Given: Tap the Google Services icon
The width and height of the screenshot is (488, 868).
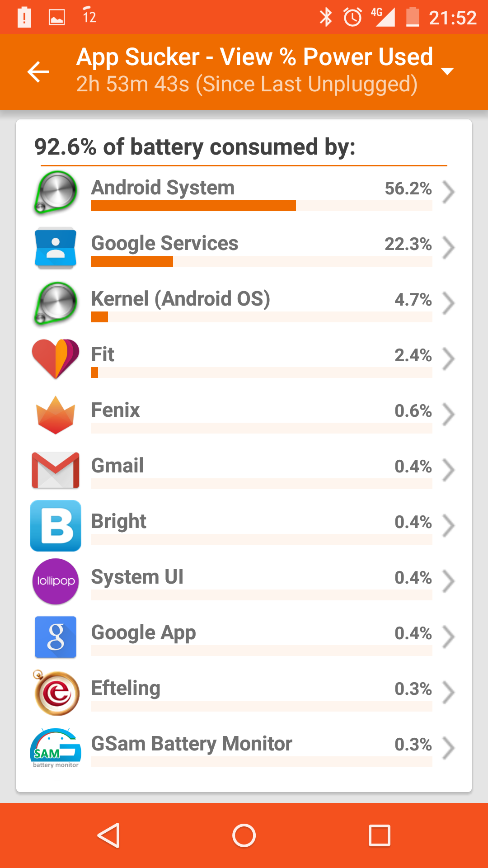Looking at the screenshot, I should (56, 248).
